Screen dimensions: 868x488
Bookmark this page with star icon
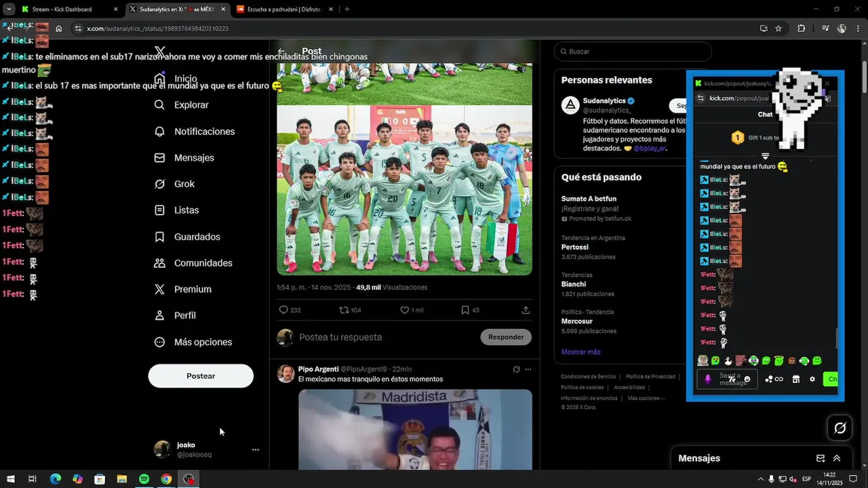pyautogui.click(x=778, y=28)
